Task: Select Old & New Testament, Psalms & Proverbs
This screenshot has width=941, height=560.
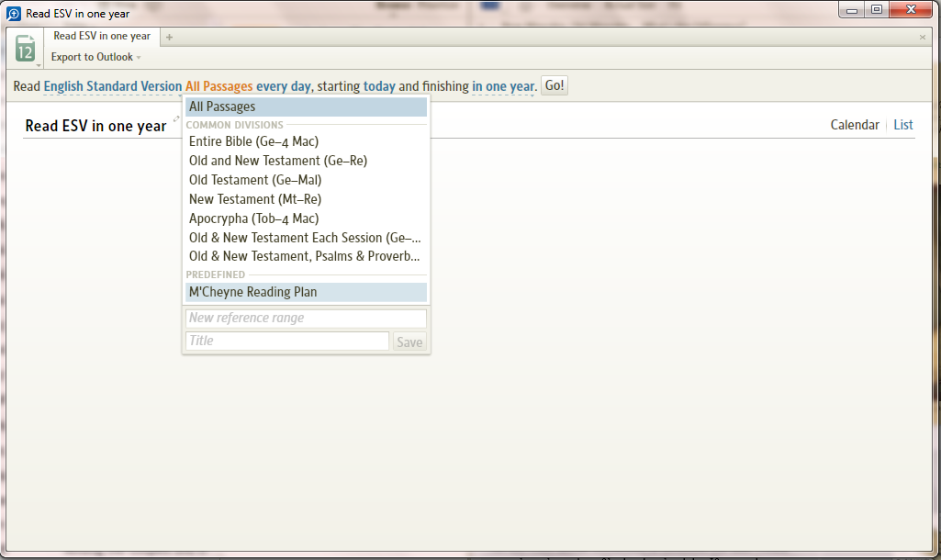Action: (x=306, y=256)
